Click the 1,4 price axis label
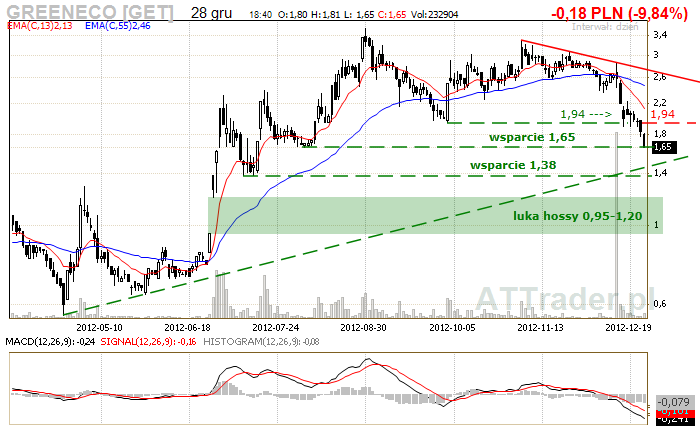 (660, 173)
